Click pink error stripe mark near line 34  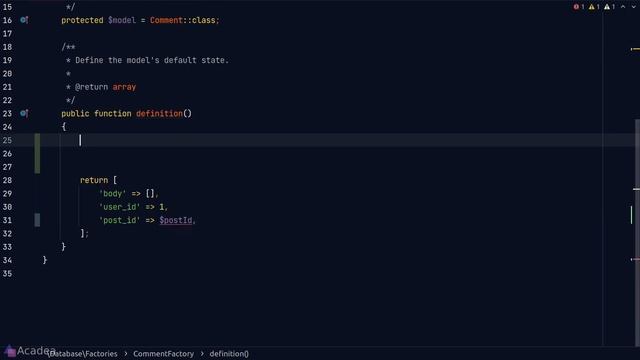[635, 259]
